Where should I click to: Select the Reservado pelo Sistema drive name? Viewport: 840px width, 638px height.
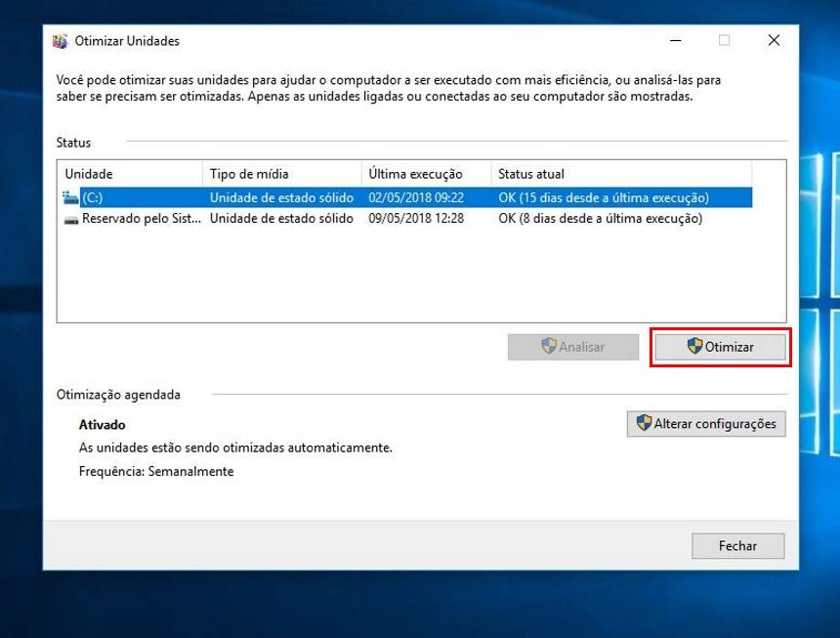142,219
